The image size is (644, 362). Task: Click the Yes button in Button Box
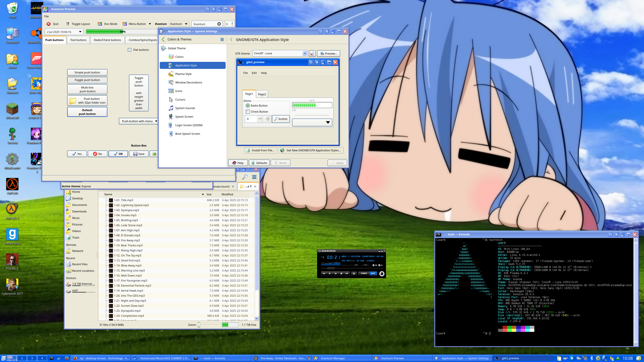coord(77,154)
